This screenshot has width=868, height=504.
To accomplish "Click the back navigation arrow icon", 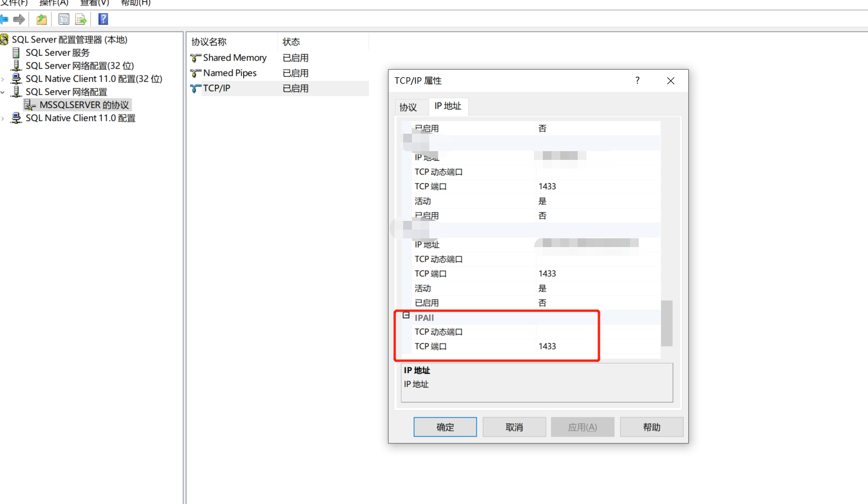I will (x=5, y=19).
